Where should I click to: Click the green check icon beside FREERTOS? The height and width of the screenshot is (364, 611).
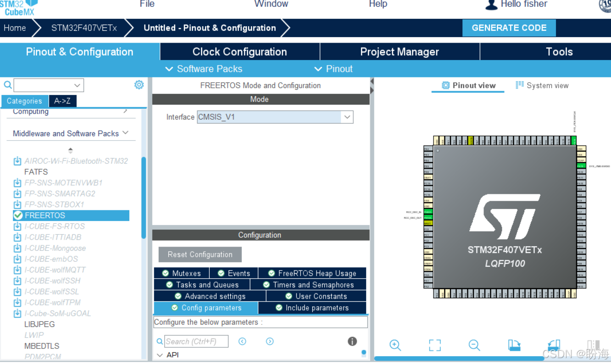18,215
